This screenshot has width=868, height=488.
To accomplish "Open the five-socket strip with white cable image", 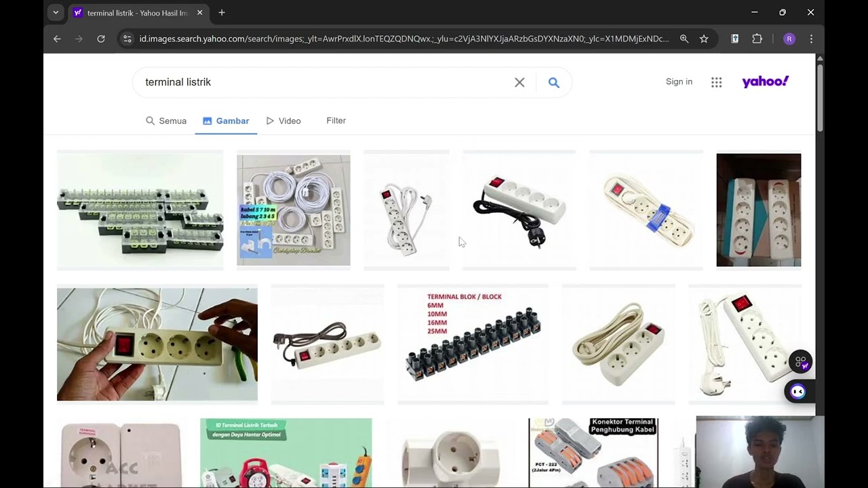I will point(406,210).
